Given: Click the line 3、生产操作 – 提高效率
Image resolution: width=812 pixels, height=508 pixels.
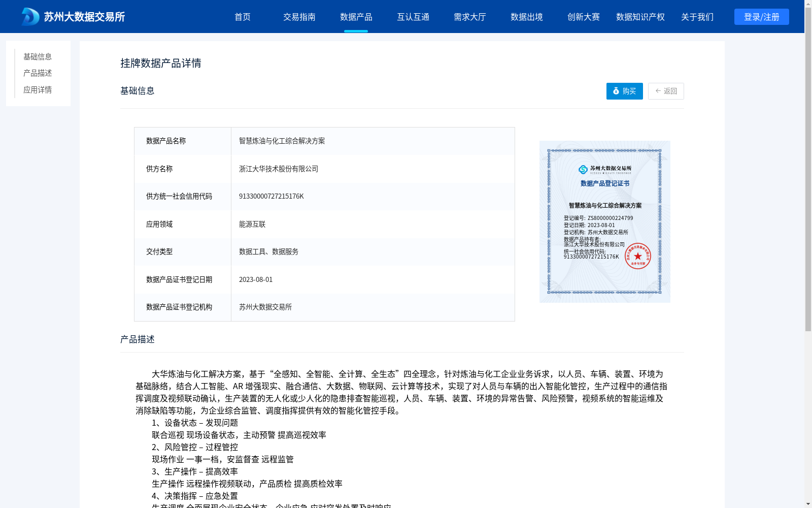Looking at the screenshot, I should coord(195,471).
